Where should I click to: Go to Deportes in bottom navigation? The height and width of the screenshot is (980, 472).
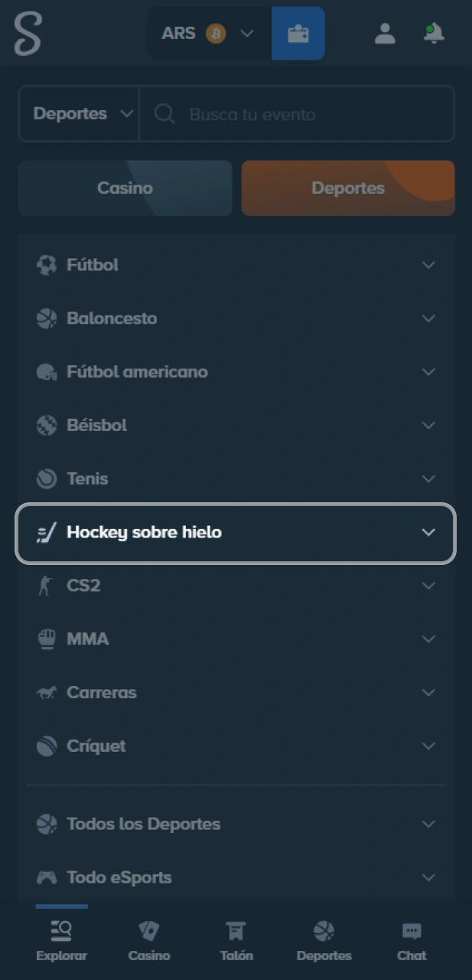[x=324, y=941]
